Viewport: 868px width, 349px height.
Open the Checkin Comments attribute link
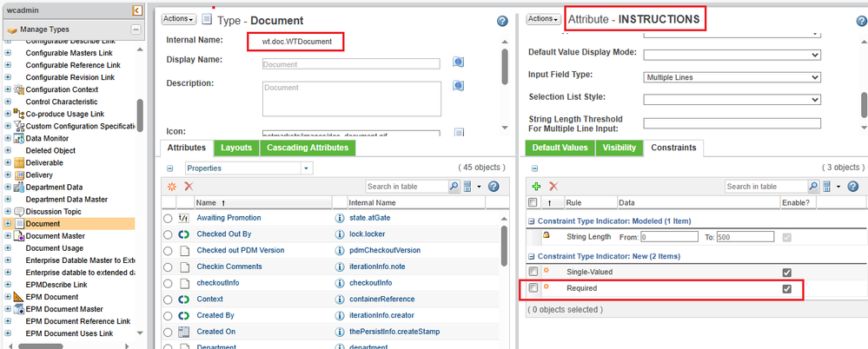point(229,267)
